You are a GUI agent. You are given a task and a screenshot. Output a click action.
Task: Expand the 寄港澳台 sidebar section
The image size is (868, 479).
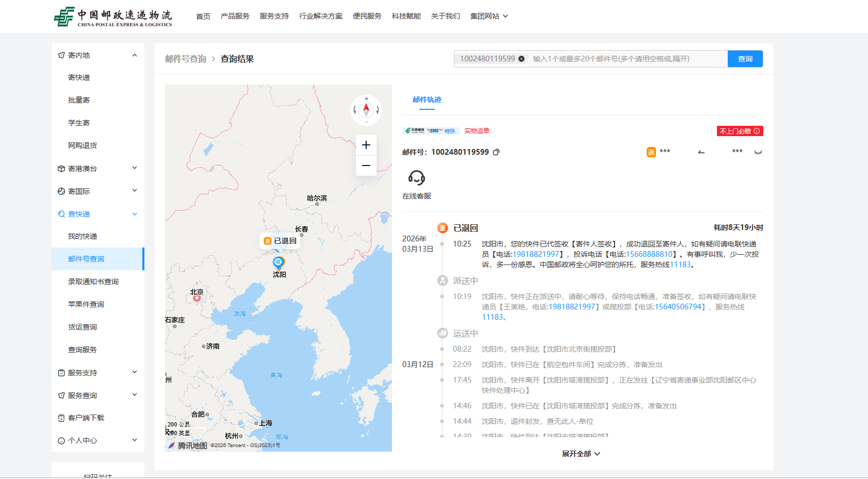coord(135,168)
